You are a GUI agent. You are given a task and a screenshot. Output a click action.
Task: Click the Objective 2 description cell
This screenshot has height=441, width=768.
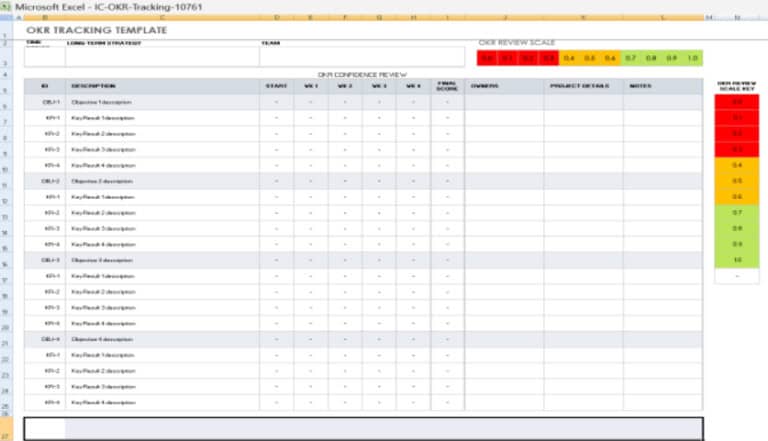[162, 181]
